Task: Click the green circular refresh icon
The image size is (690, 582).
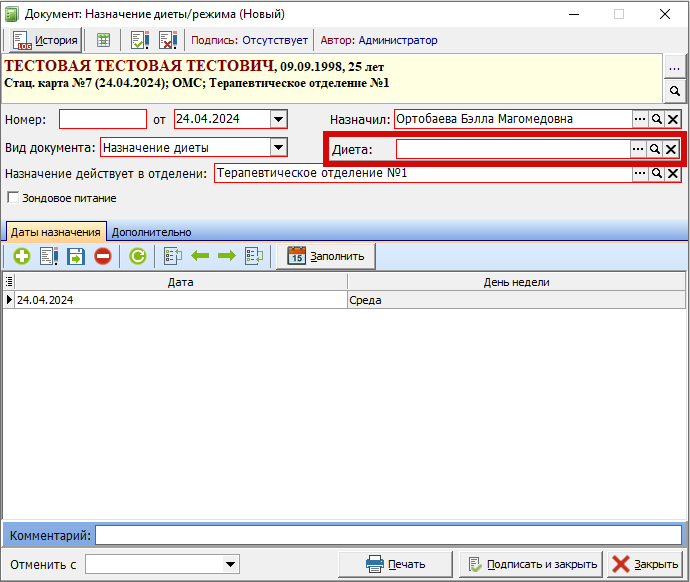Action: tap(137, 256)
